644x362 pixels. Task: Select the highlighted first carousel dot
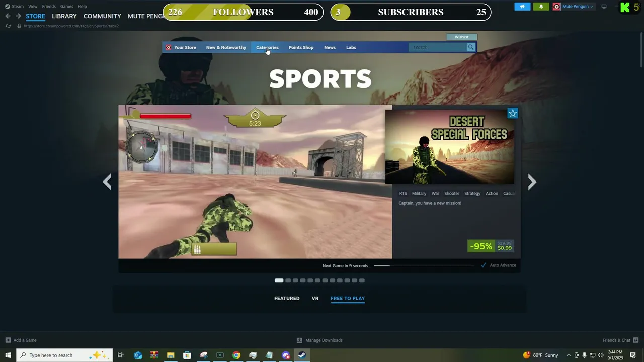279,280
